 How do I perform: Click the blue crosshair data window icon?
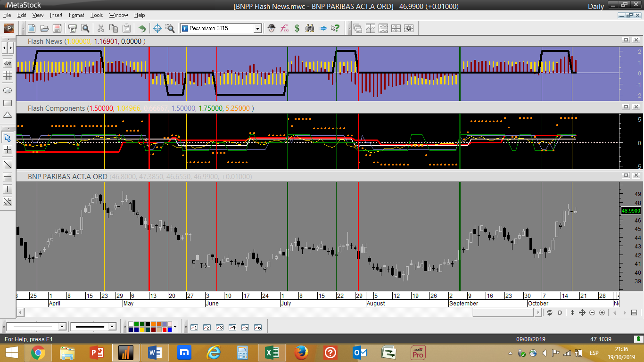coord(158,28)
